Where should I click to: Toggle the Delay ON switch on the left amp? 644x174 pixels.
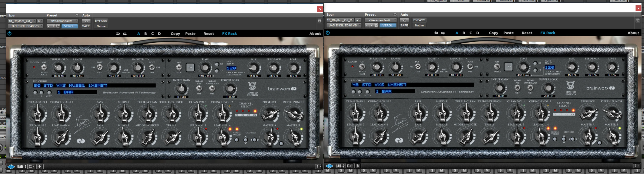179,67
